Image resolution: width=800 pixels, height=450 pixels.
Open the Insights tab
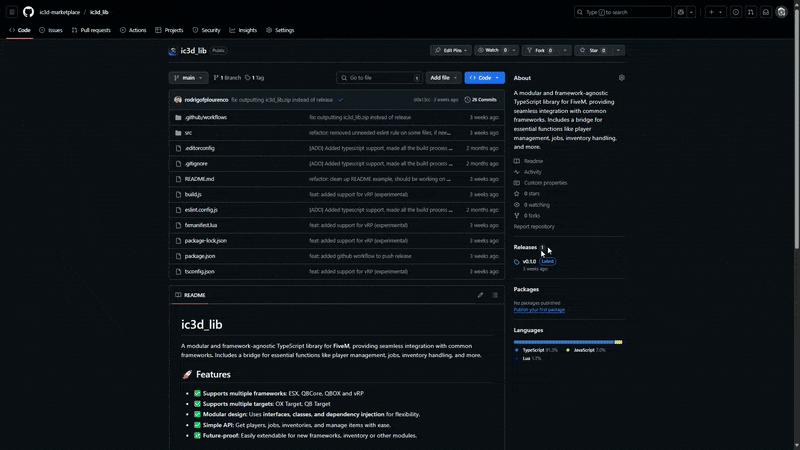point(243,31)
